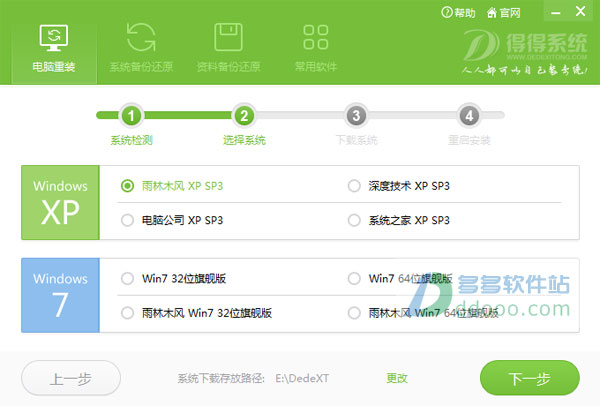Go back with 上一步 button
The width and height of the screenshot is (600, 406).
pos(71,378)
